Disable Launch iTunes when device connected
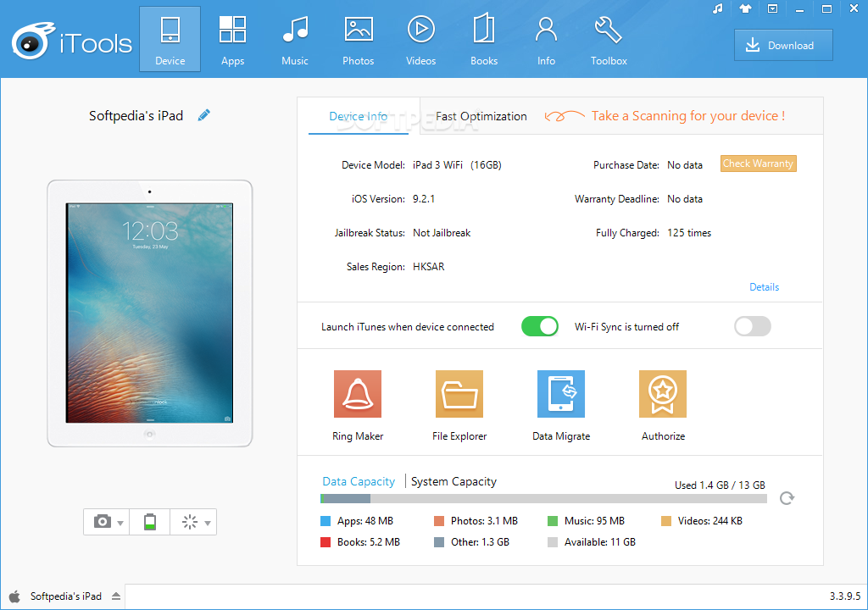The height and width of the screenshot is (610, 868). click(x=540, y=326)
